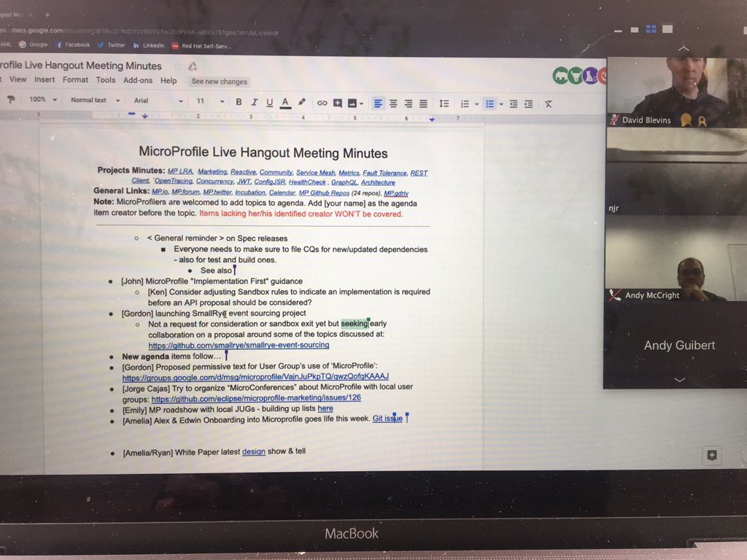Open microprofile-marketing issues/126 link

[x=256, y=397]
